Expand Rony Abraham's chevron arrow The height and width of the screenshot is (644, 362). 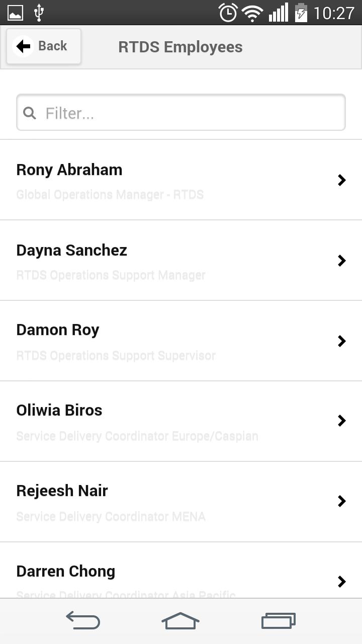coord(342,180)
